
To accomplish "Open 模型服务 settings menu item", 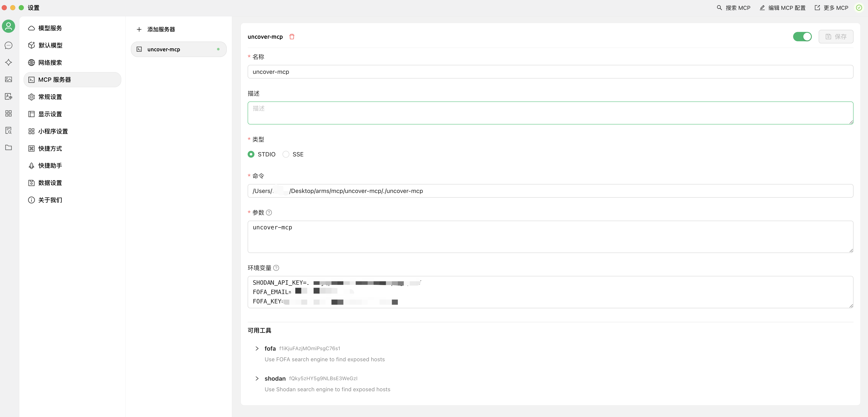I will (x=50, y=28).
